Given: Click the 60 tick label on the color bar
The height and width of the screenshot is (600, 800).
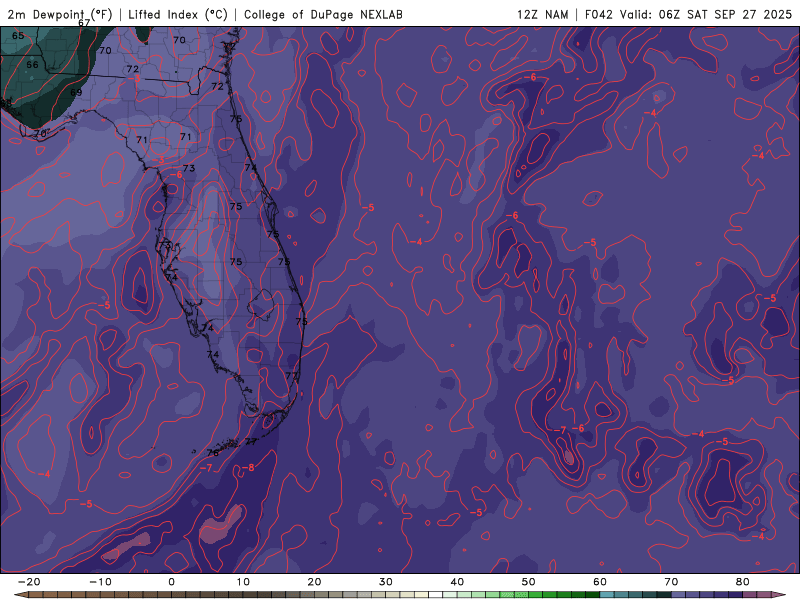Looking at the screenshot, I should tap(600, 582).
